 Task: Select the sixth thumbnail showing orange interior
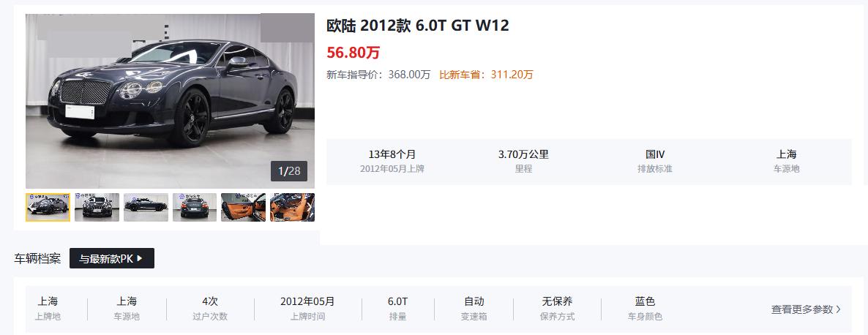[x=292, y=207]
